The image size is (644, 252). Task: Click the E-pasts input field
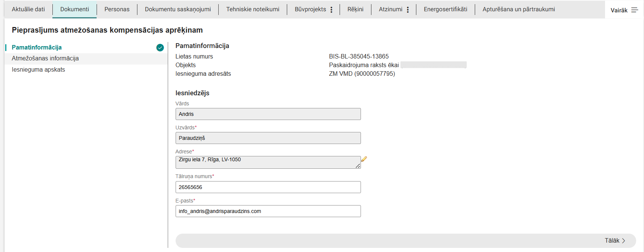[x=268, y=211]
